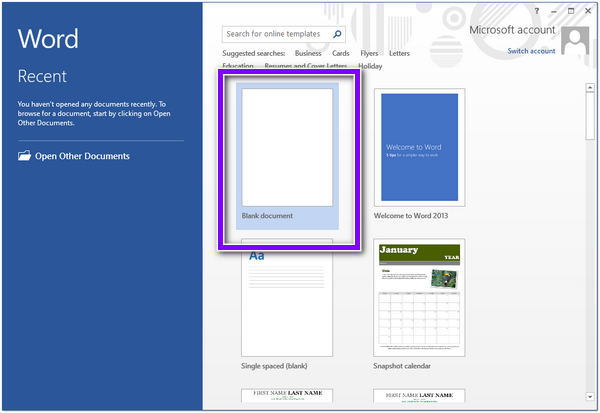Click the template list scroll down arrow

click(x=590, y=397)
